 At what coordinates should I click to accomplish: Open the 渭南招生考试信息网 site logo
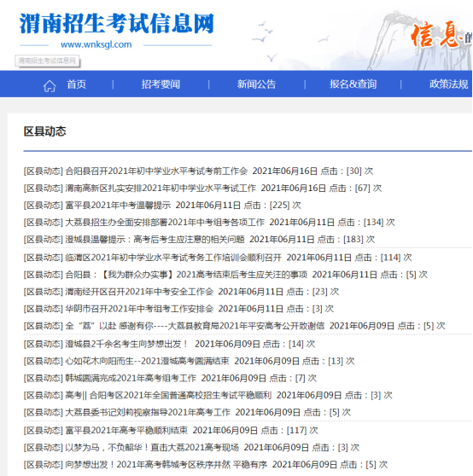(117, 24)
